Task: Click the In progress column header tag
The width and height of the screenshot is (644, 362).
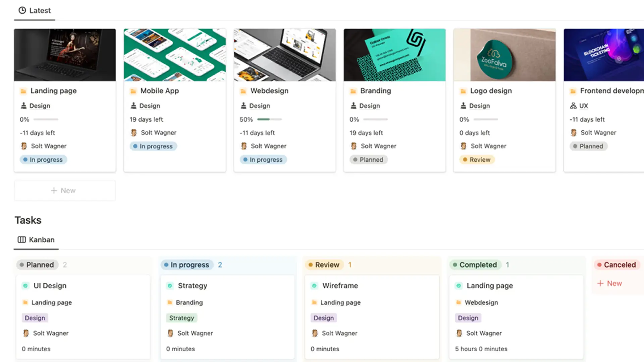Action: click(x=186, y=265)
